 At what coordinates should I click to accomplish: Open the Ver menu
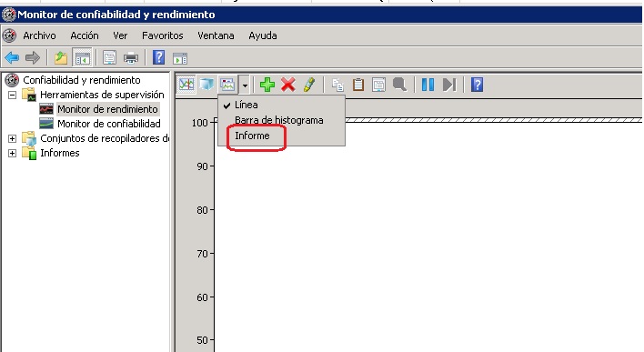tap(120, 35)
